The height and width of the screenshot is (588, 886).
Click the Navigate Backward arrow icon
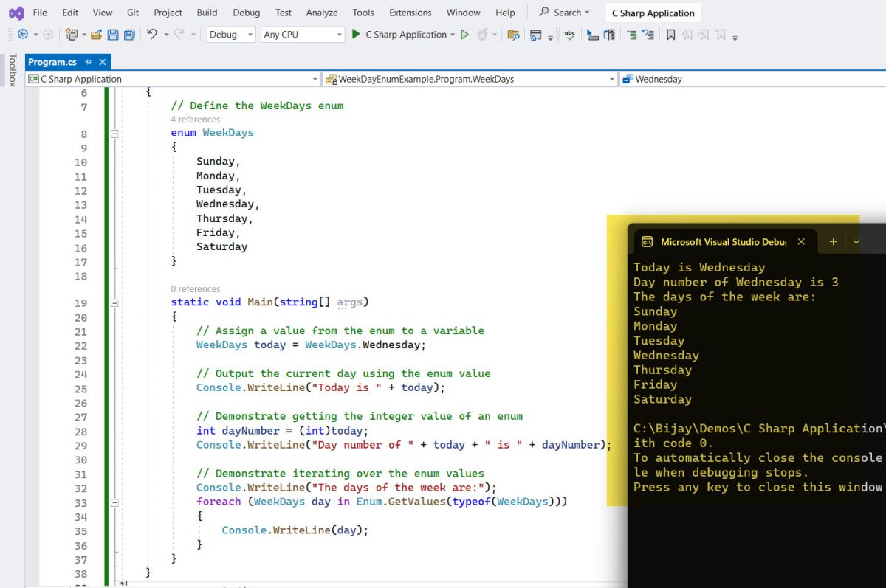(23, 35)
